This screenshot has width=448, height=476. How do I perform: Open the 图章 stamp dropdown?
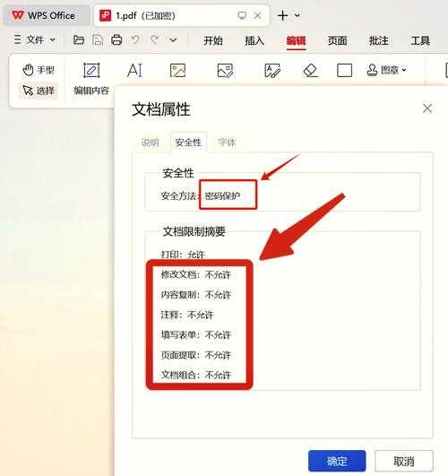click(386, 70)
